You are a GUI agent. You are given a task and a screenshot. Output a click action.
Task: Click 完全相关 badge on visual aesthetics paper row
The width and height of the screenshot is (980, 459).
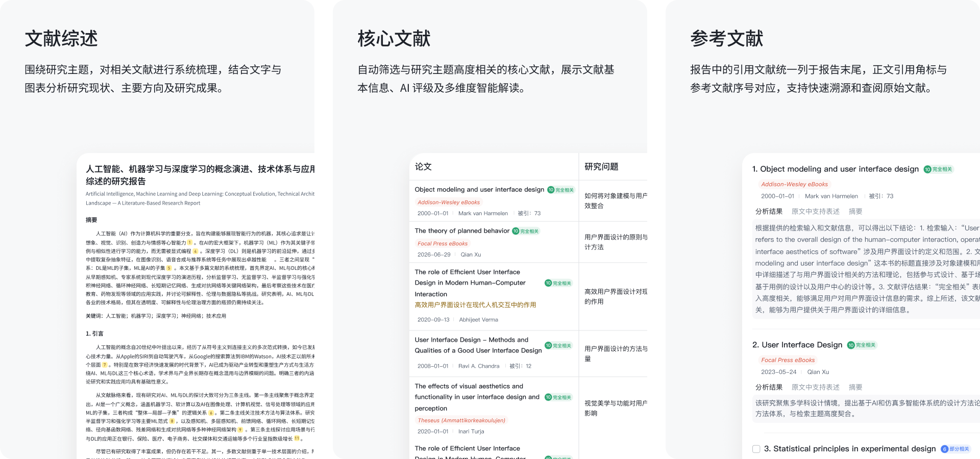(558, 397)
